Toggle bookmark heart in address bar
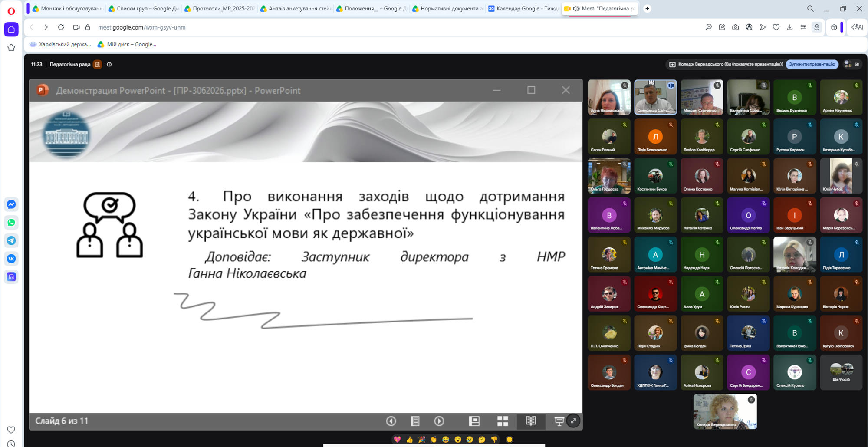868x447 pixels. [x=776, y=27]
